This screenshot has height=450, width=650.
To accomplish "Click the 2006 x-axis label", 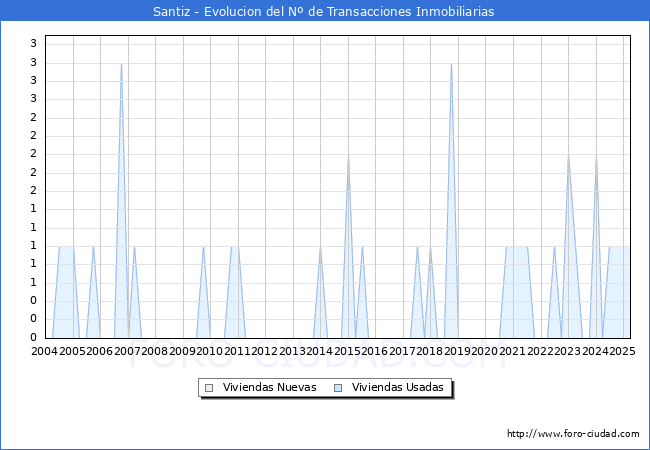I will (99, 351).
